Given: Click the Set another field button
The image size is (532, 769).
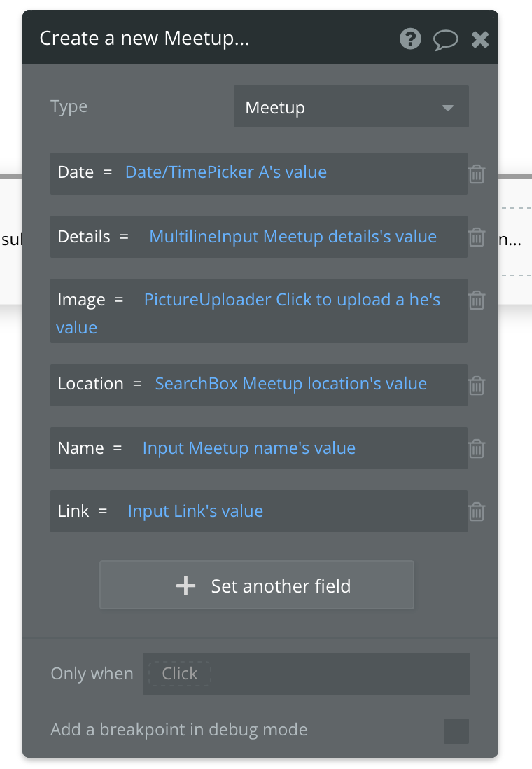Looking at the screenshot, I should click(x=257, y=586).
